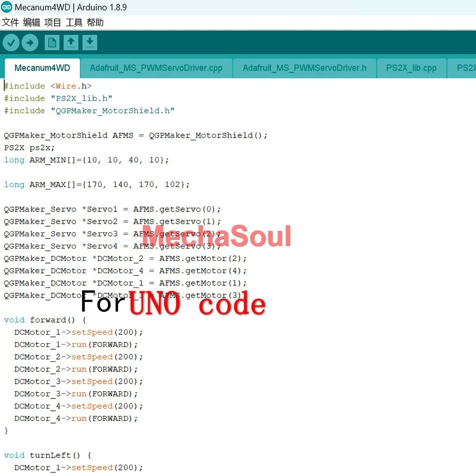Click the QGPMaker_MotorShield AFMS declaration line
This screenshot has height=476, width=476.
tap(136, 135)
